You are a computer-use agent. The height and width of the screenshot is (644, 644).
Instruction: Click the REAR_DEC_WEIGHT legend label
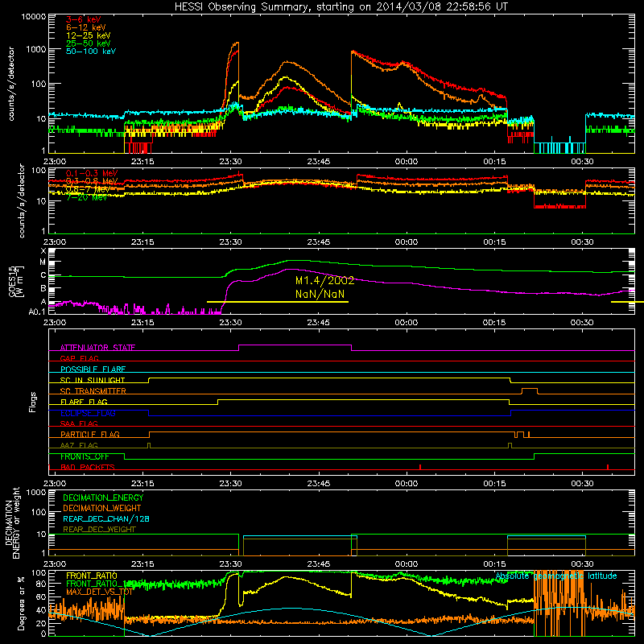99,530
